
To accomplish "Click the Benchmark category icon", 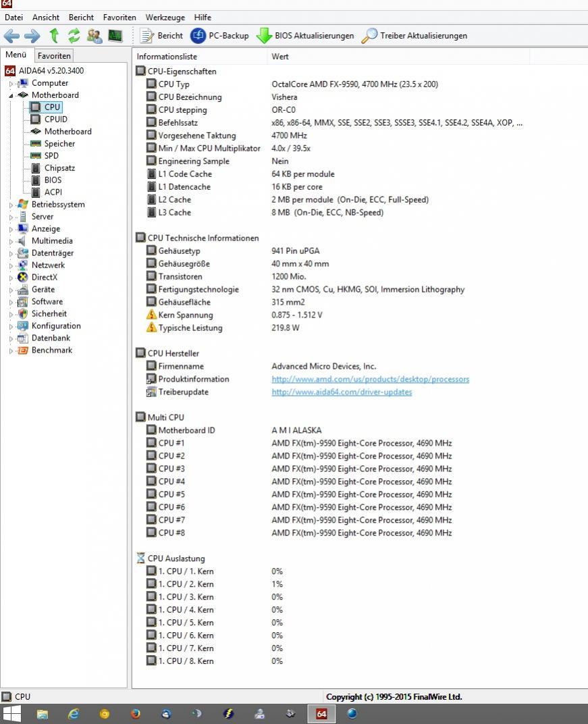I will (x=23, y=350).
